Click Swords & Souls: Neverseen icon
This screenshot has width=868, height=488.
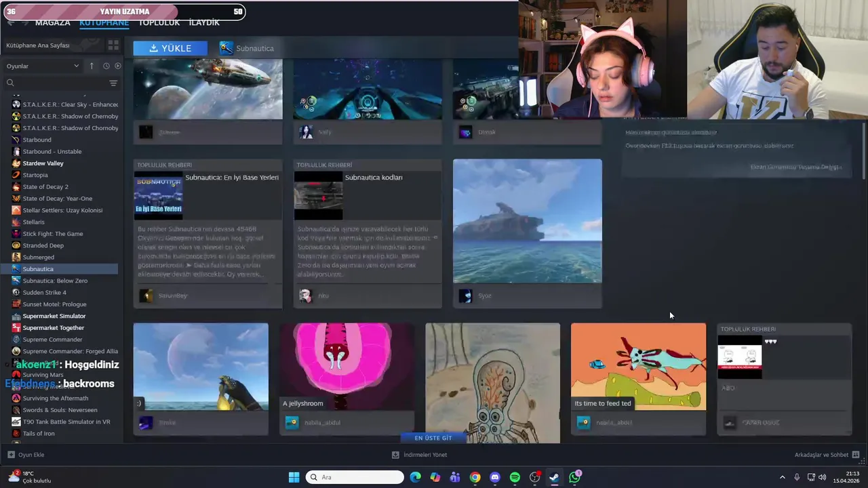[x=16, y=410]
